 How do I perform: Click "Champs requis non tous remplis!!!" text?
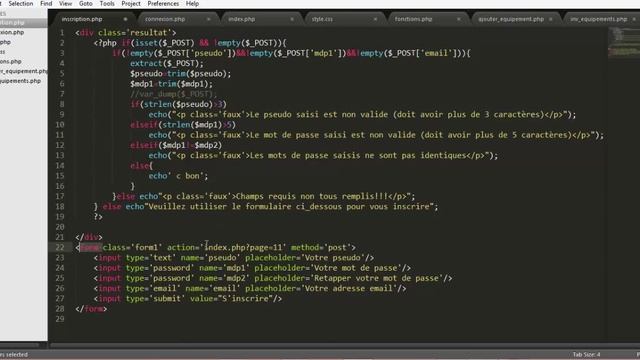312,196
